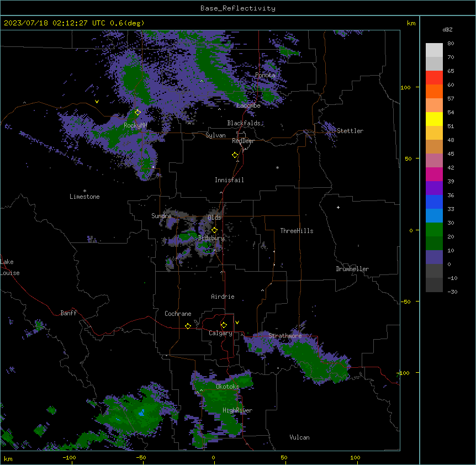Click the Calgary city label

[220, 333]
